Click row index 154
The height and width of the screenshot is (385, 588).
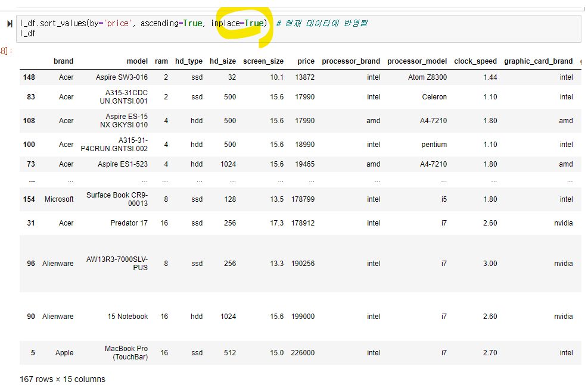(x=29, y=199)
